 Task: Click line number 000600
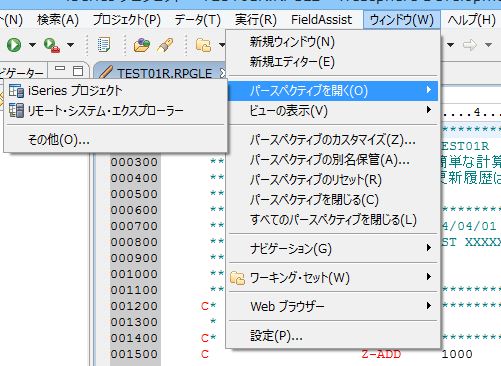(x=134, y=210)
